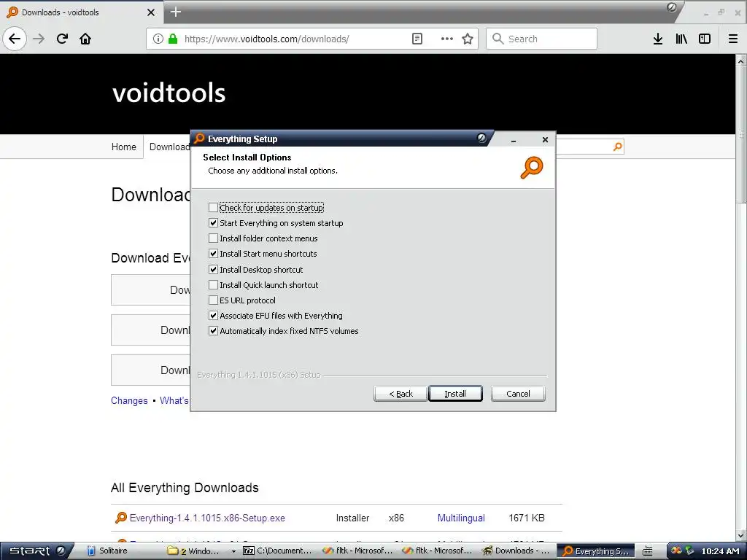Viewport: 747px width, 560px height.
Task: Switch to Everything S... taskbar item
Action: tap(595, 551)
